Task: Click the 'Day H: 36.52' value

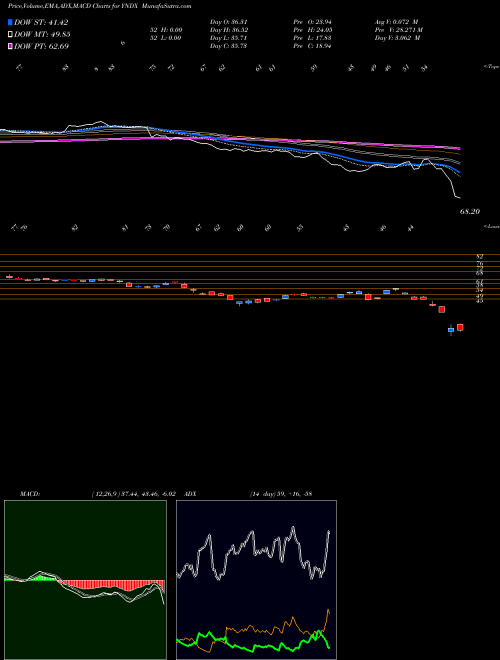Action: coord(228,30)
